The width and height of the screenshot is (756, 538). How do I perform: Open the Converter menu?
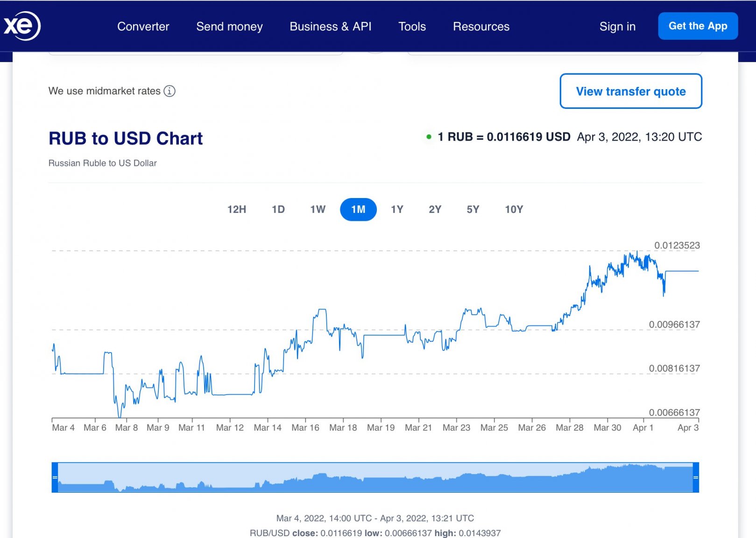143,27
